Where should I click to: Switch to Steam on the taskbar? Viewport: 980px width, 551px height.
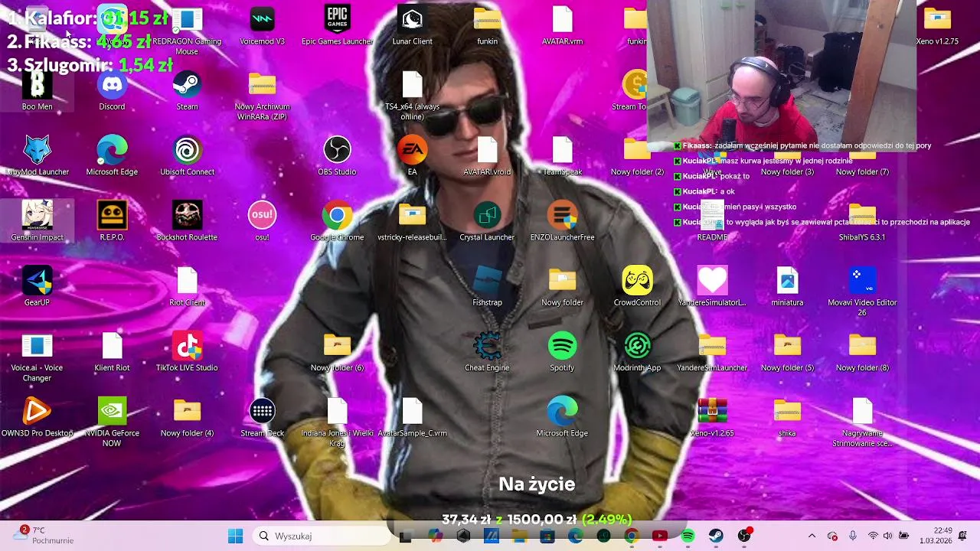[716, 536]
